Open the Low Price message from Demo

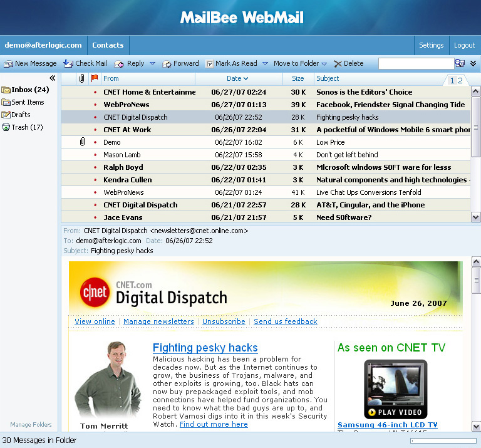(x=266, y=142)
